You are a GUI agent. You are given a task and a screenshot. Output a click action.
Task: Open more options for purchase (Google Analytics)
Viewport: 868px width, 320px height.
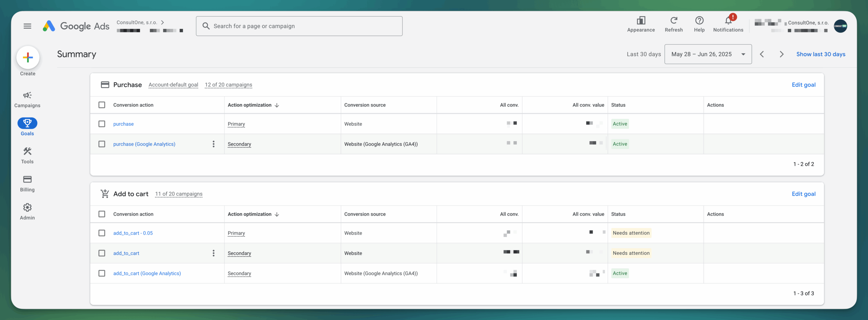coord(214,144)
